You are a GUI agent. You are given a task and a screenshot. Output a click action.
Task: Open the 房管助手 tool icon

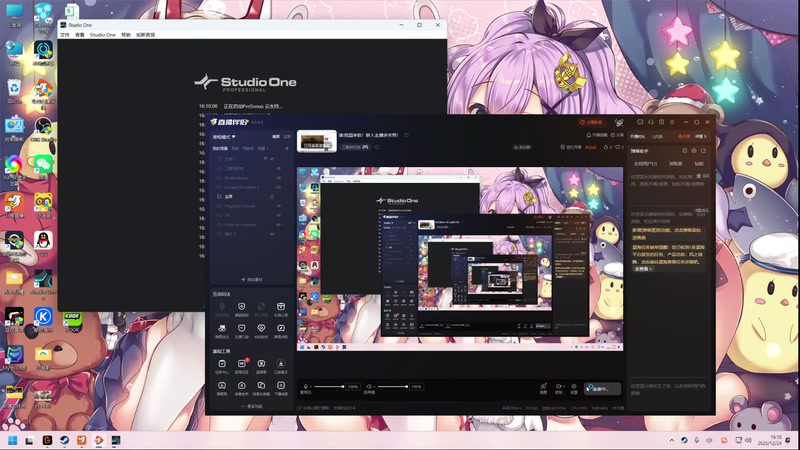tap(241, 386)
